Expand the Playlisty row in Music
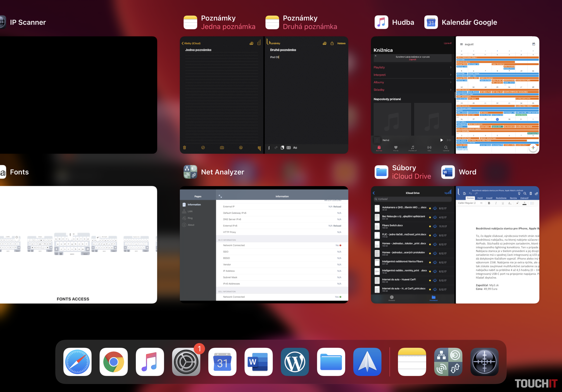The image size is (562, 392). 412,68
